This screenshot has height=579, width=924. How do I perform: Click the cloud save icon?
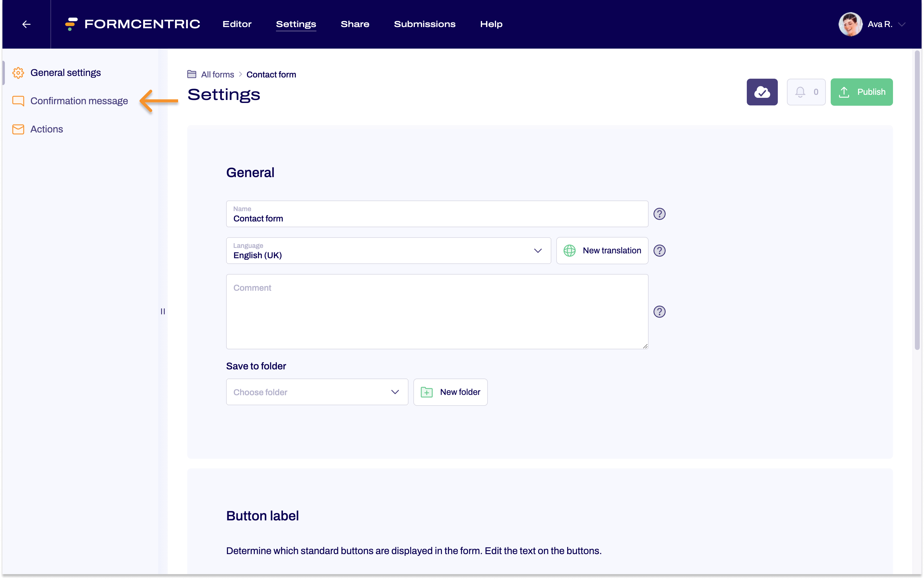763,92
